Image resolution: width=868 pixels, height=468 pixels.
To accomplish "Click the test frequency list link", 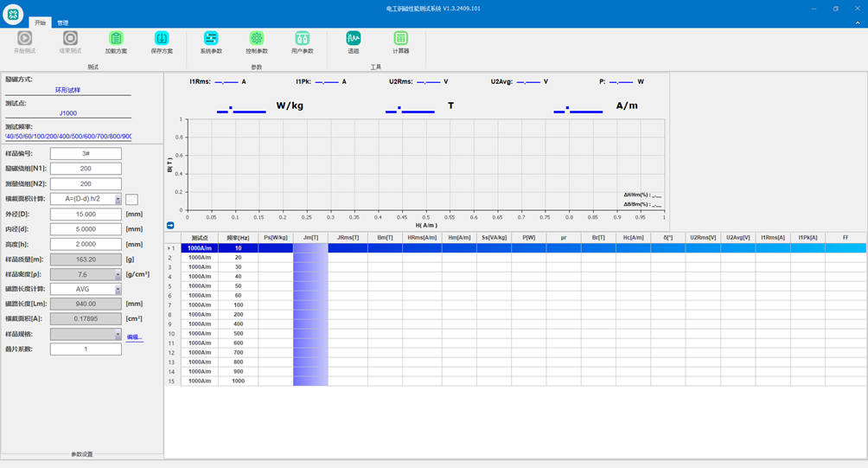I will 68,136.
